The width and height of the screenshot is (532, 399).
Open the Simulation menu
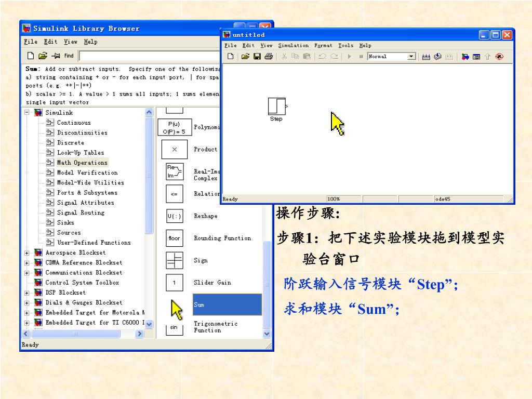(x=294, y=45)
